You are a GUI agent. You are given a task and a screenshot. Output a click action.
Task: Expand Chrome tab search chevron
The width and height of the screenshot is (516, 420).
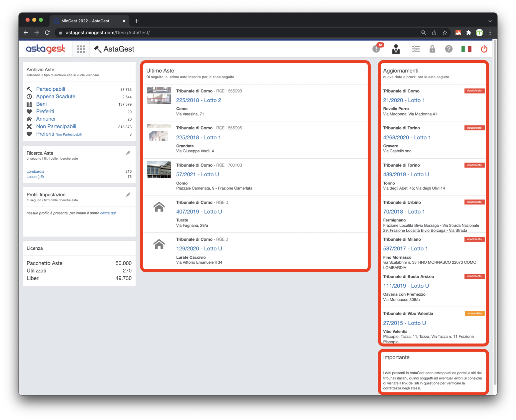click(x=490, y=21)
